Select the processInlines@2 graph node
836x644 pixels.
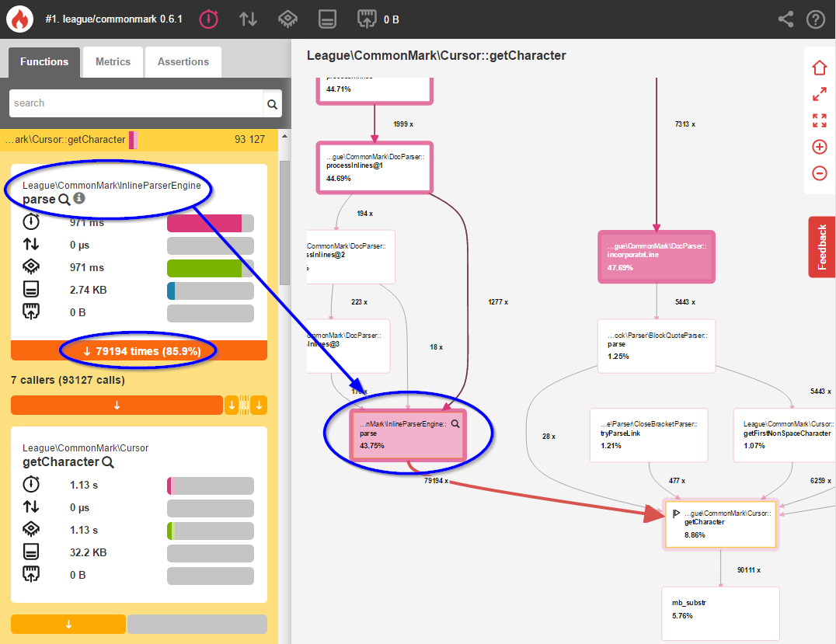click(351, 257)
